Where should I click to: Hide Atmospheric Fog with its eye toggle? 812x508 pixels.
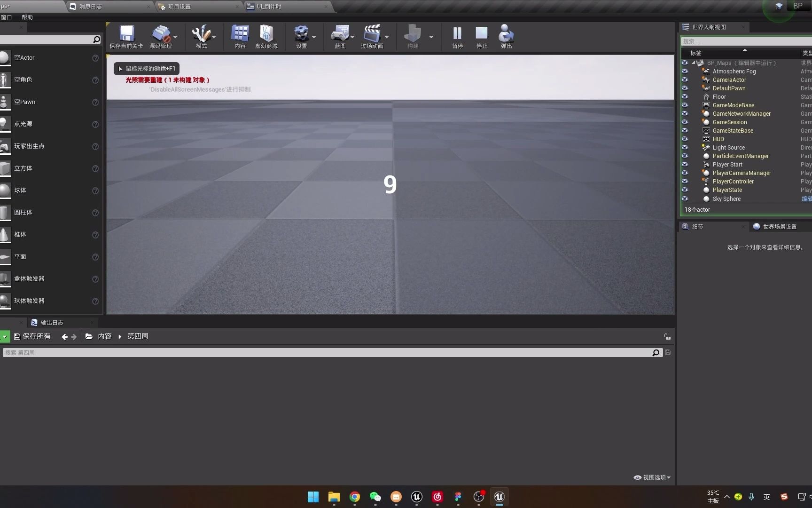click(x=685, y=71)
